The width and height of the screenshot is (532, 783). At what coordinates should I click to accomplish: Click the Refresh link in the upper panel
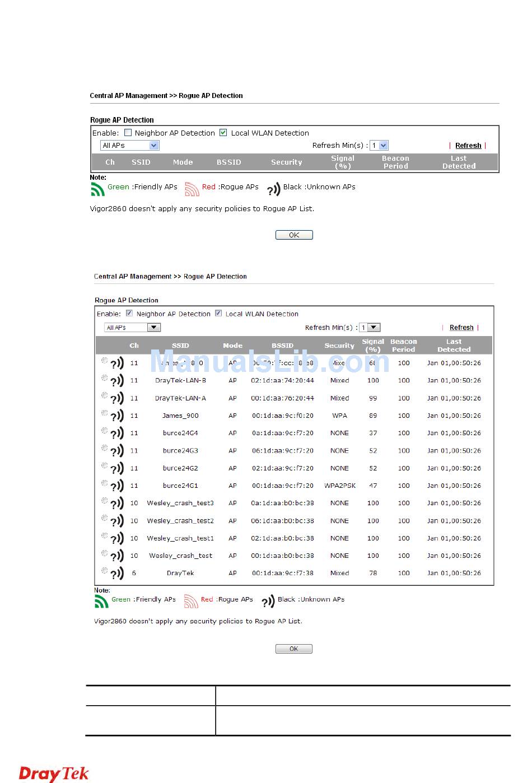coord(468,146)
